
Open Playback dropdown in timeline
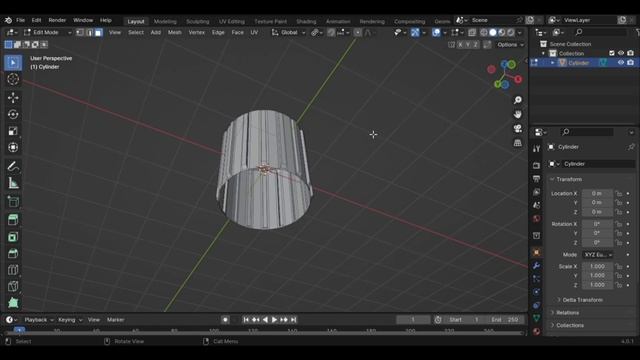[x=39, y=320]
